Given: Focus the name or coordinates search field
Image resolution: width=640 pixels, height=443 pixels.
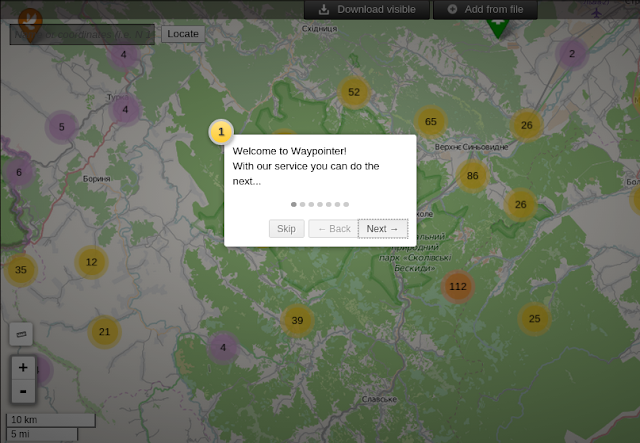Looking at the screenshot, I should 82,34.
